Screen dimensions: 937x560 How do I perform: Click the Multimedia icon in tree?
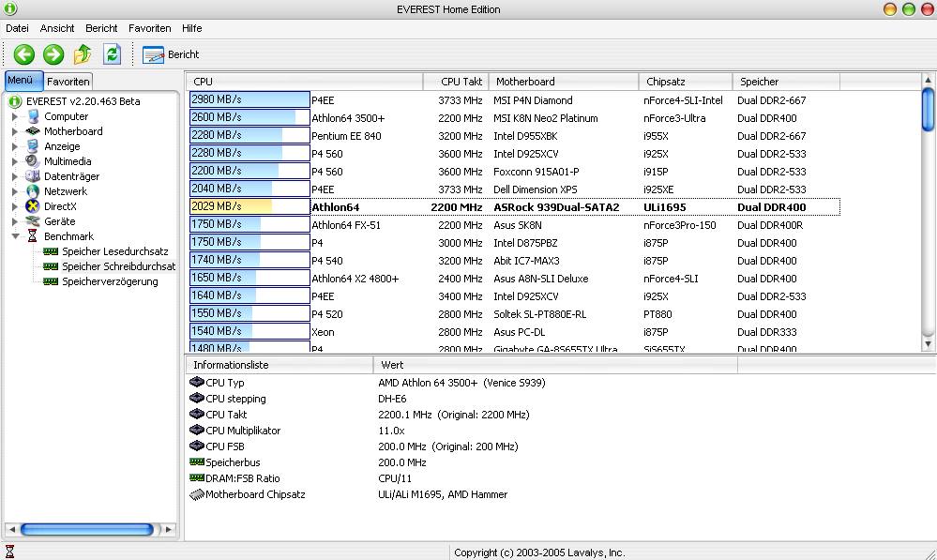point(33,161)
